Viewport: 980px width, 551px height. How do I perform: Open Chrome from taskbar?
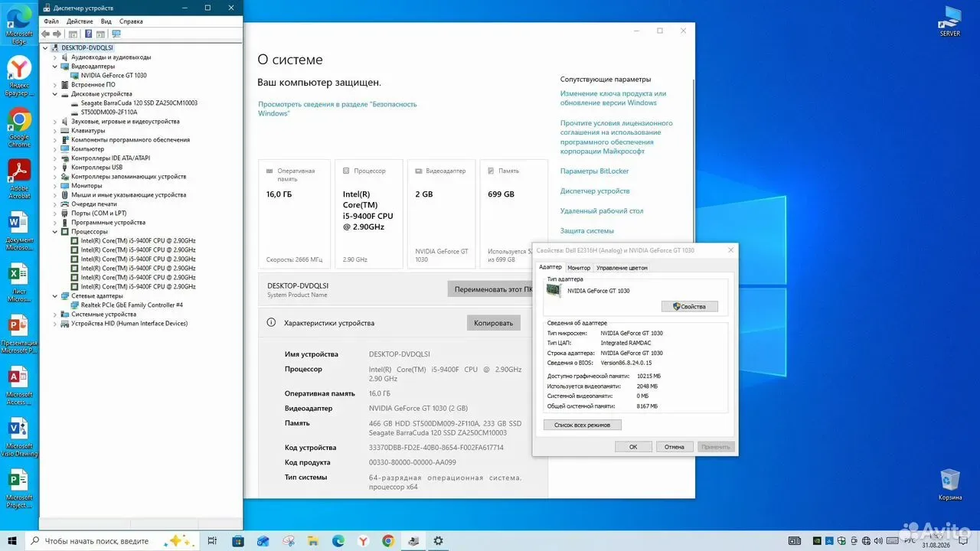(388, 540)
